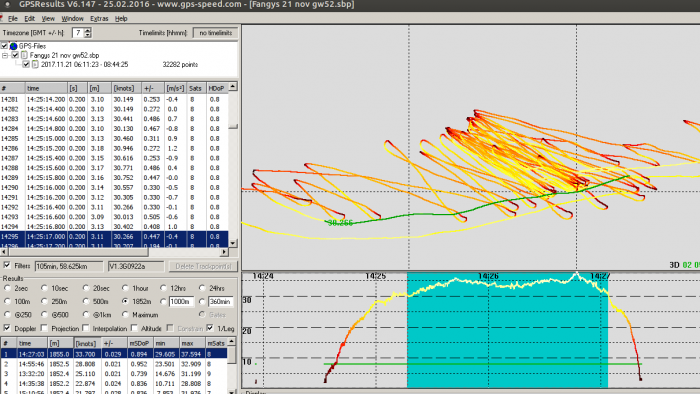This screenshot has width=700, height=394.
Task: Click the file icon beside Fangys 21 nov gw52.sbp
Action: 24,55
